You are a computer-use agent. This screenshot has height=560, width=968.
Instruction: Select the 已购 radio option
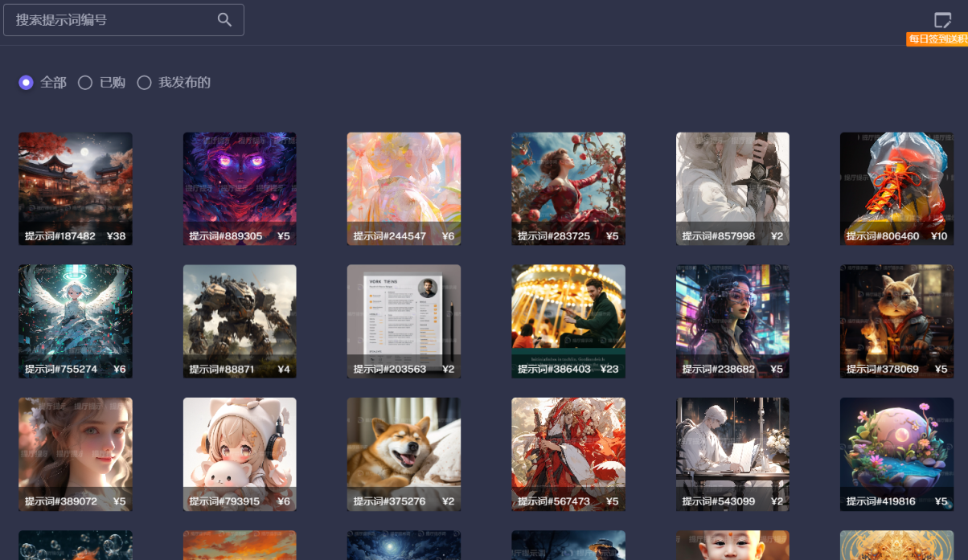click(85, 82)
